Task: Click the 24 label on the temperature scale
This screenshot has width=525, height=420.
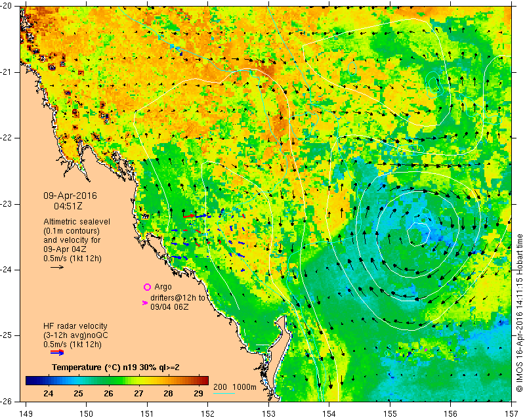Action: click(x=48, y=393)
